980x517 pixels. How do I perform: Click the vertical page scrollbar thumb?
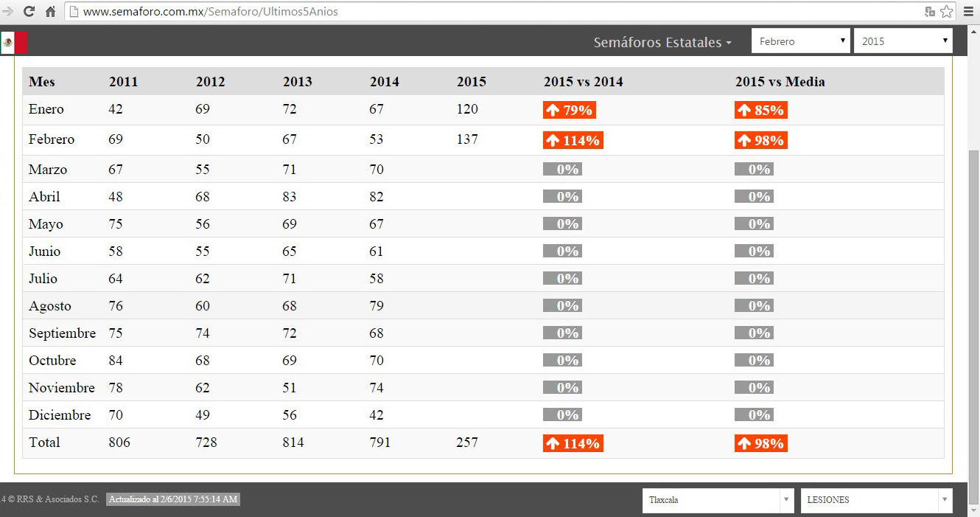[x=973, y=310]
